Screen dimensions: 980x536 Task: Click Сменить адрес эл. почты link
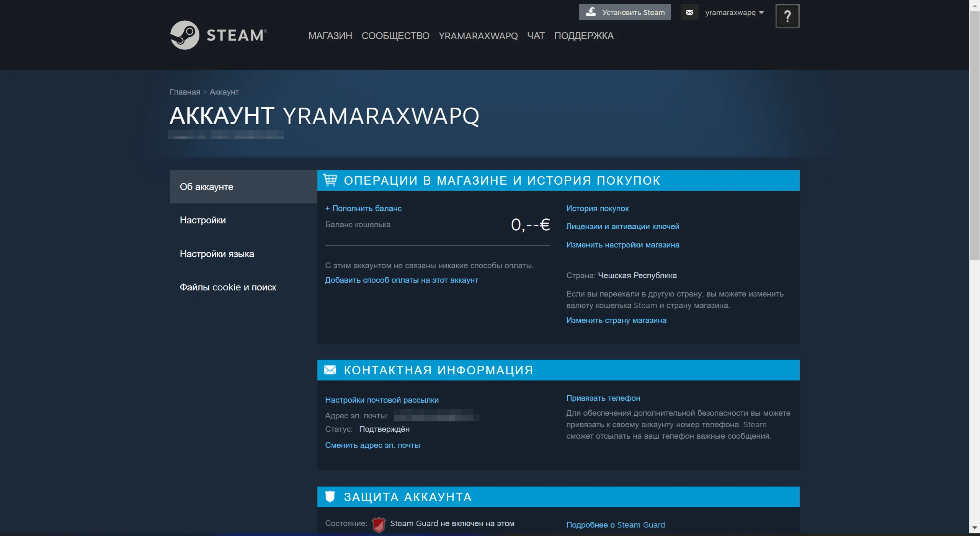[372, 445]
